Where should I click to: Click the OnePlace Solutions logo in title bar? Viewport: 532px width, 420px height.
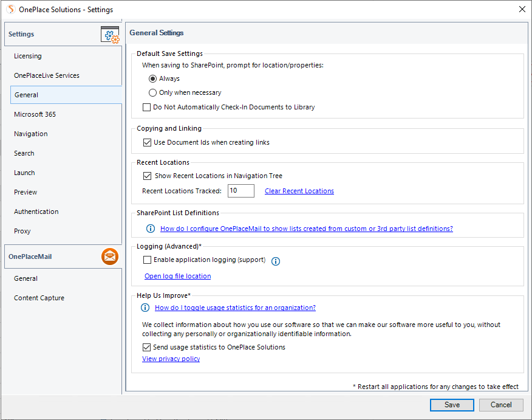click(x=10, y=9)
